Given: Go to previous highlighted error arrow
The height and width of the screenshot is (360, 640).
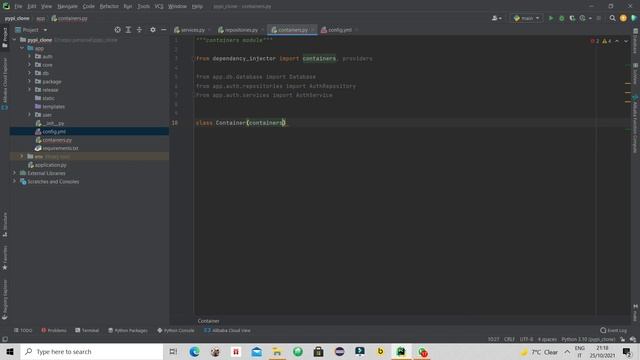Looking at the screenshot, I should tap(617, 41).
